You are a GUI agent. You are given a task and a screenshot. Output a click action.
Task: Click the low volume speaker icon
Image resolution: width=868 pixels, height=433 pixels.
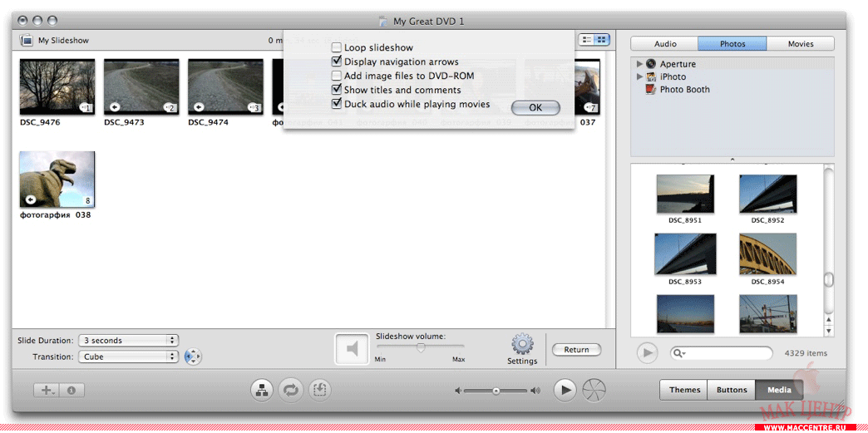click(x=458, y=391)
